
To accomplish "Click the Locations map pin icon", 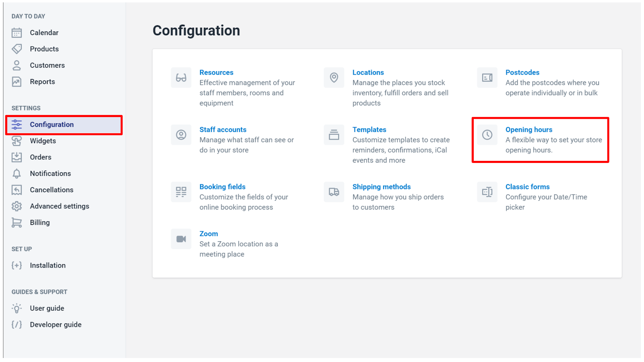I will click(334, 78).
